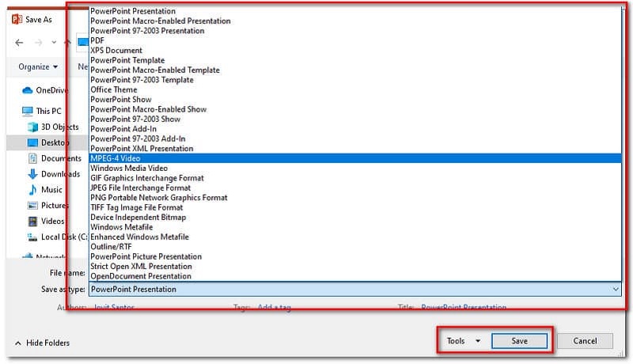Viewport: 633px width, 364px height.
Task: Click the Save button
Action: click(519, 341)
